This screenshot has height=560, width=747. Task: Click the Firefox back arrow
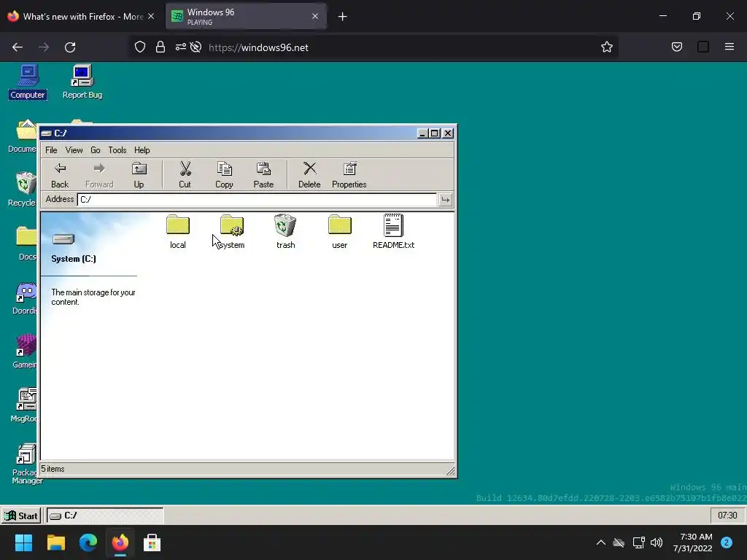tap(18, 47)
